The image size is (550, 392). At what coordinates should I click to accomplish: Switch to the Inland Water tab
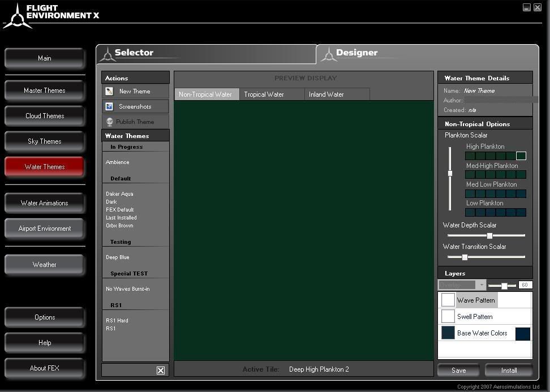click(x=326, y=94)
